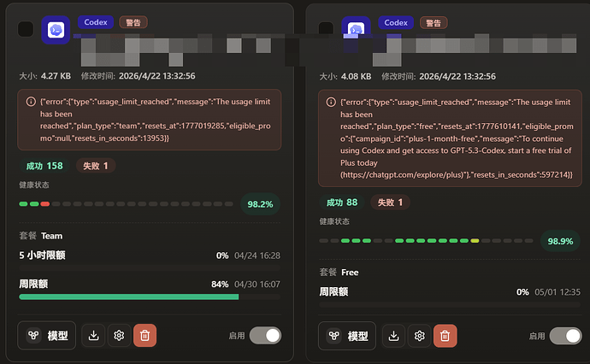
Task: Click the 周限额 label on the Free card
Action: 333,292
